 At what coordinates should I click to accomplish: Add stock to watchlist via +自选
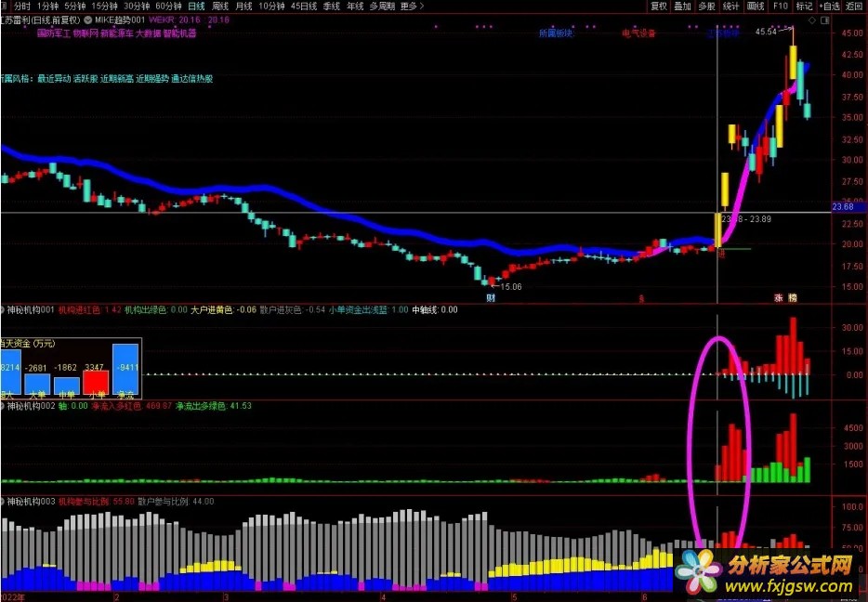(829, 7)
